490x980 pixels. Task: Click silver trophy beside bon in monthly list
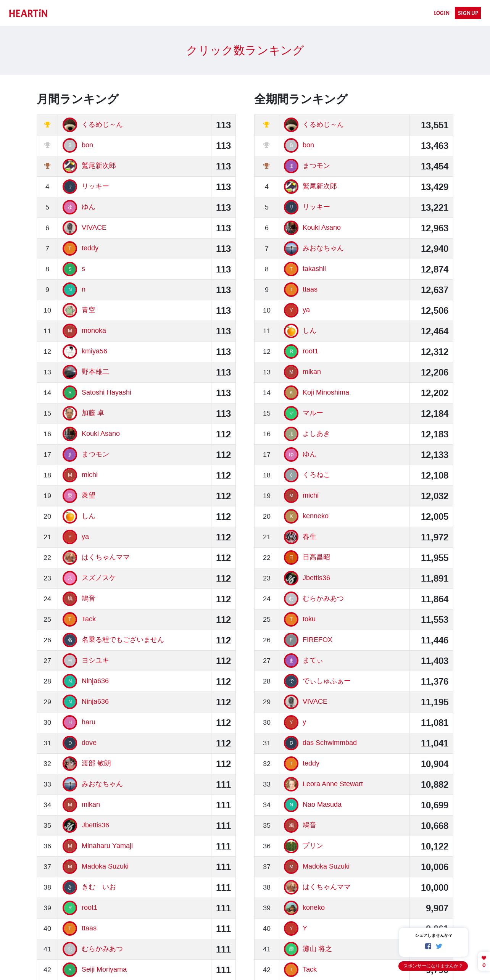47,145
